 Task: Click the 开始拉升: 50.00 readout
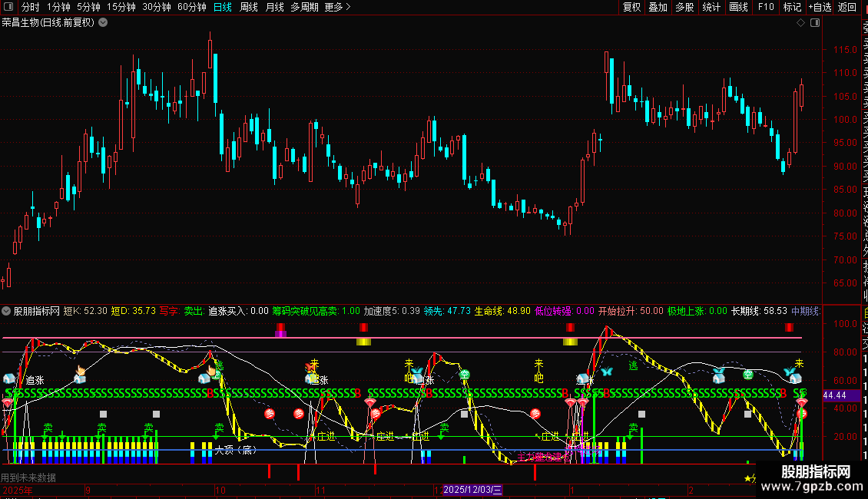[631, 311]
